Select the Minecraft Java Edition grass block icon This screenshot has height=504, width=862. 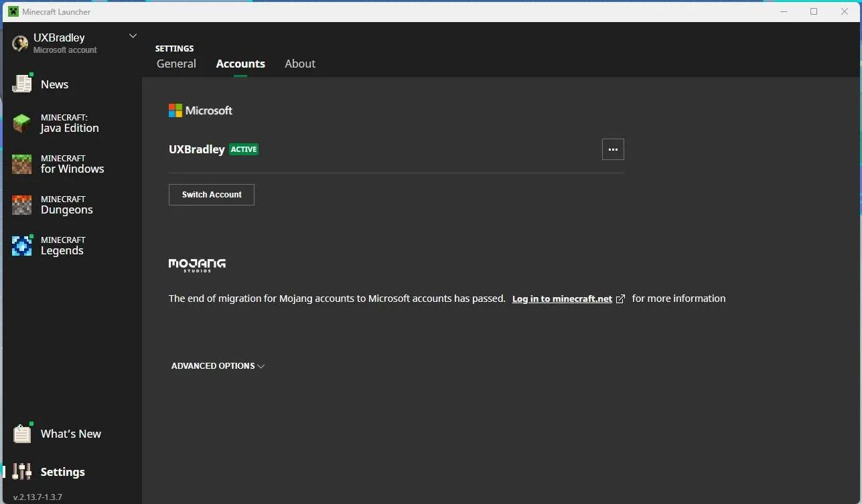[22, 123]
